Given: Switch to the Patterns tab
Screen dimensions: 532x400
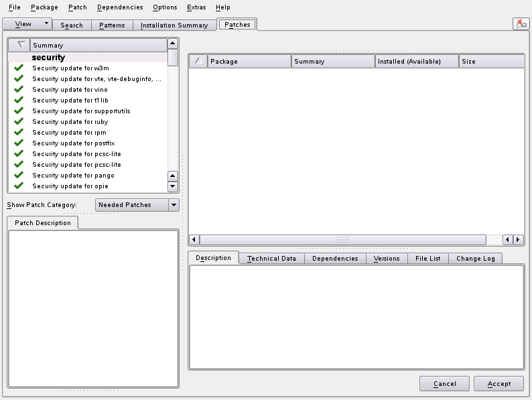Looking at the screenshot, I should [112, 25].
